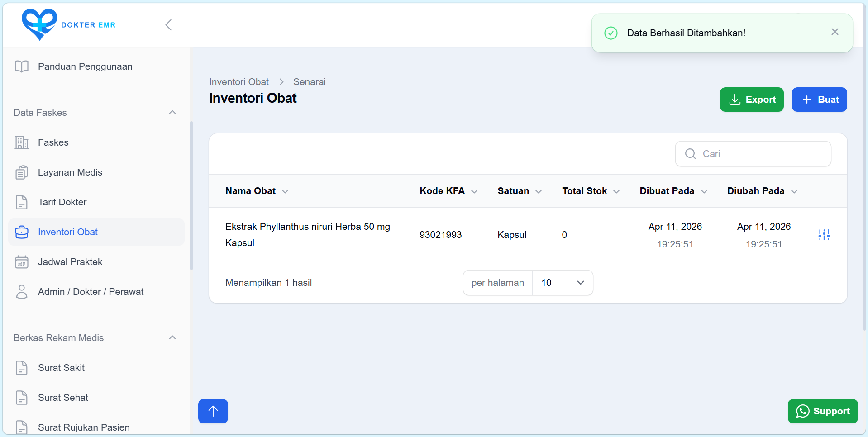
Task: Open WhatsApp Support button
Action: (823, 411)
